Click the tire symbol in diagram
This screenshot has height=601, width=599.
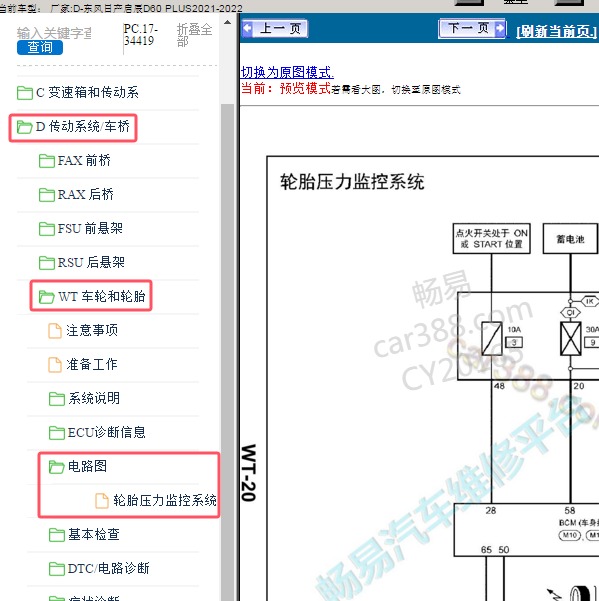(581, 594)
